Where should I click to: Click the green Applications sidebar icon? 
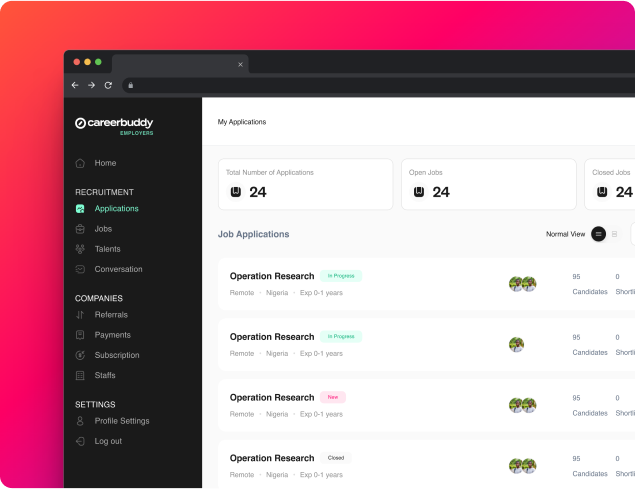80,209
